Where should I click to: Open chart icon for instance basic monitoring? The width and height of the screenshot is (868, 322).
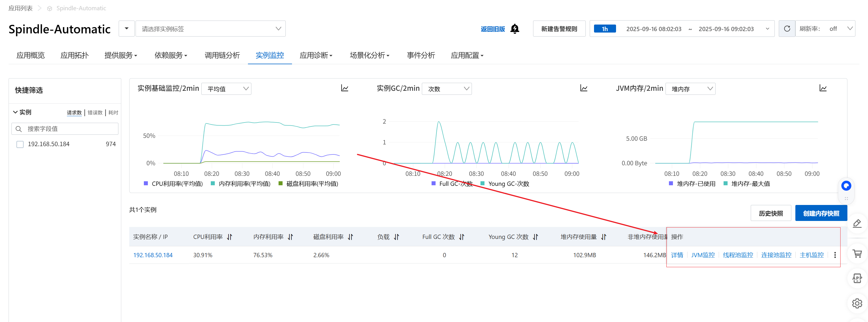[x=344, y=88]
